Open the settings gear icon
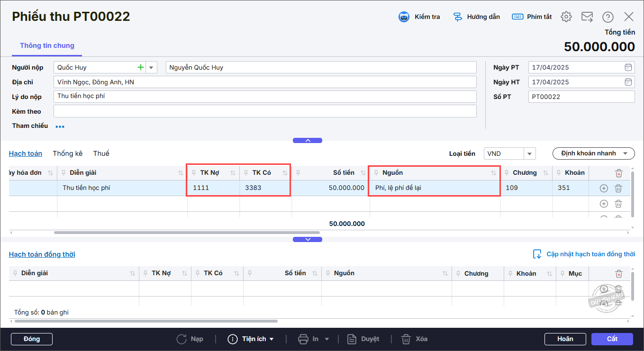644x351 pixels. pos(566,17)
